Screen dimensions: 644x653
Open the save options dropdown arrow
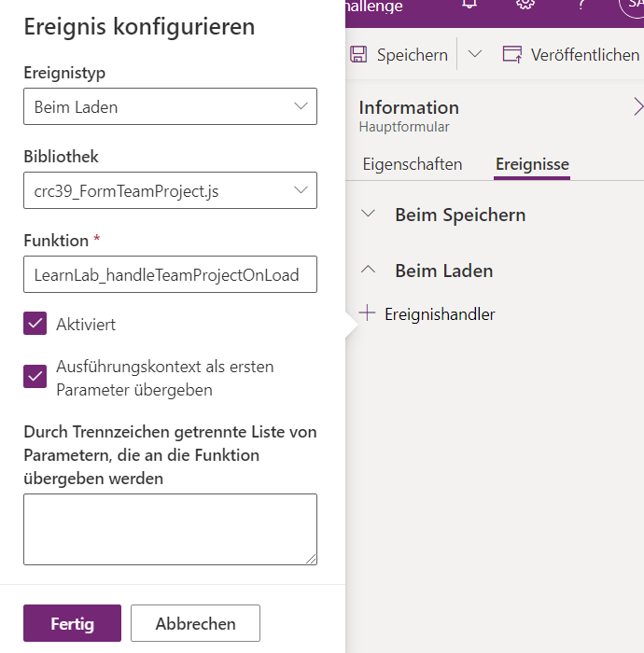[475, 55]
